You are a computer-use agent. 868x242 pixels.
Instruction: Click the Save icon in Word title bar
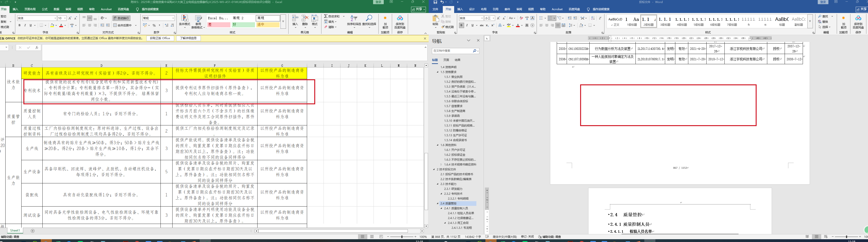click(435, 2)
